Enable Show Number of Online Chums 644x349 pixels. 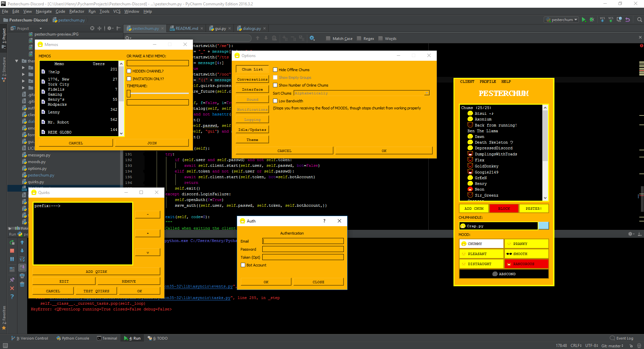[x=275, y=85]
